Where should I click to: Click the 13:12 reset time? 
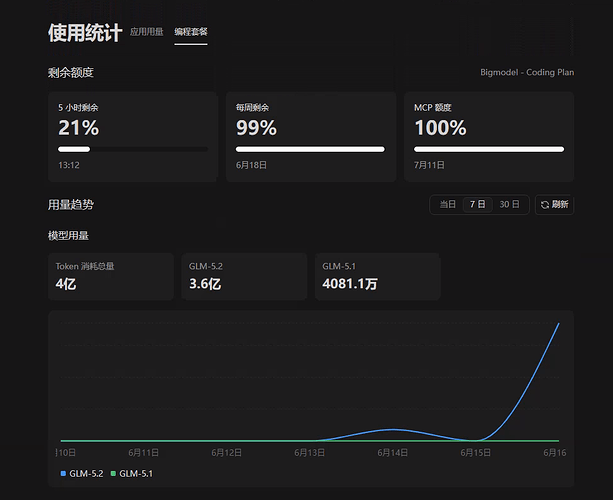[x=69, y=165]
